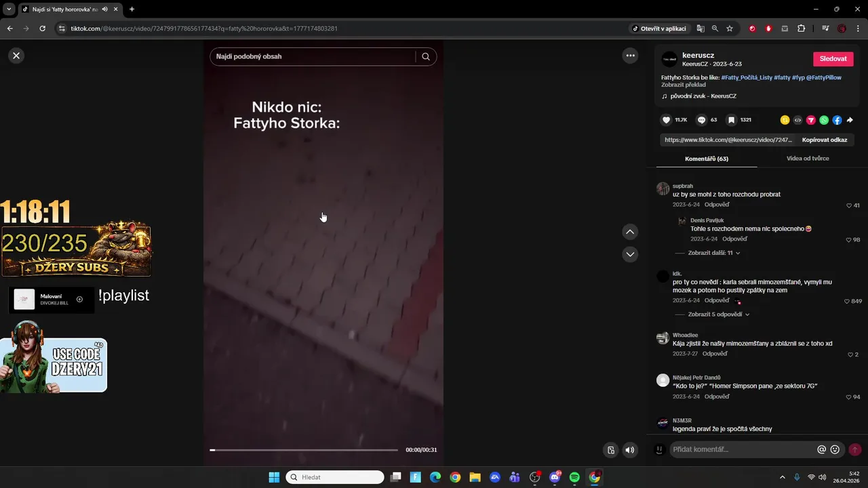Screen dimensions: 868x488
Task: Click 'Zobrazit překlad' link
Action: pyautogui.click(x=684, y=85)
